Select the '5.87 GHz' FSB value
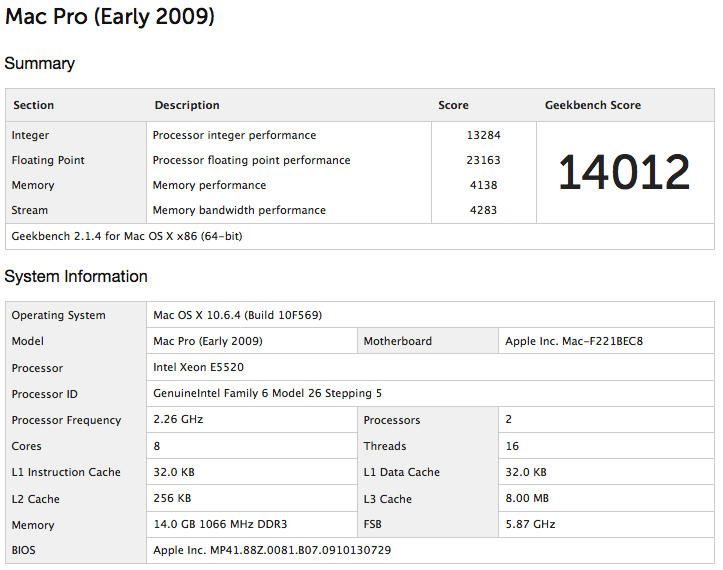This screenshot has width=723, height=570. coord(530,524)
